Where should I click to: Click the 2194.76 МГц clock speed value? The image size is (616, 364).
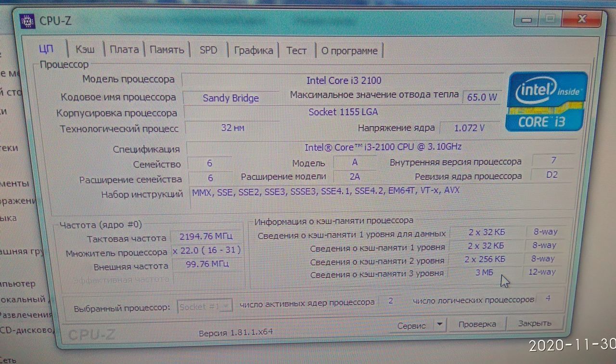point(206,237)
